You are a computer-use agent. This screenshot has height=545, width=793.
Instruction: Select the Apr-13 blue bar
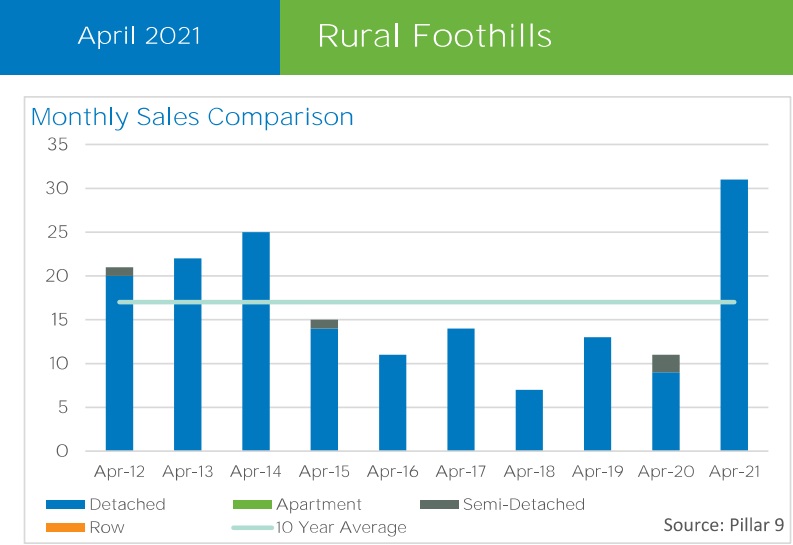(188, 354)
